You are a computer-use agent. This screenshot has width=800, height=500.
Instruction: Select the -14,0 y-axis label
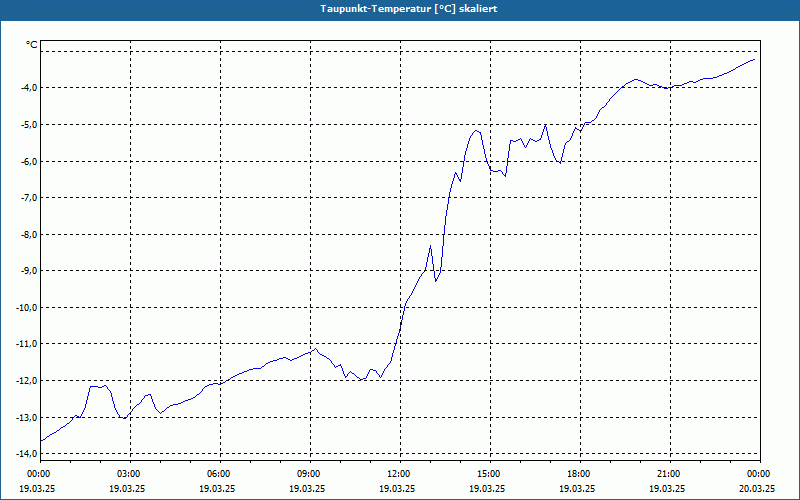28,454
